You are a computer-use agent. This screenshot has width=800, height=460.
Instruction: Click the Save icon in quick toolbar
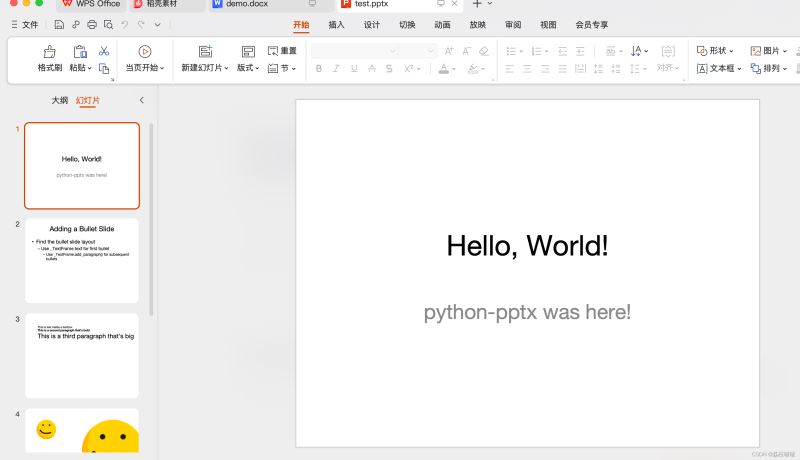click(x=59, y=24)
